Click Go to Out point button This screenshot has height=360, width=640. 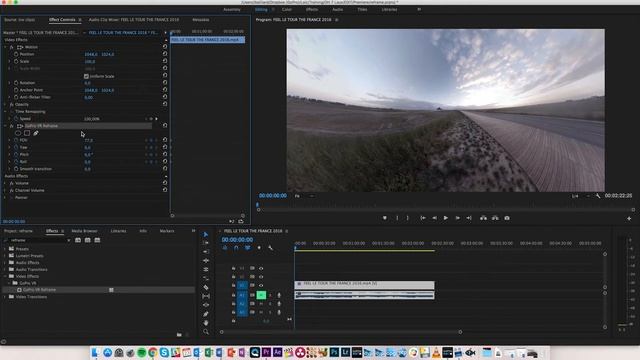click(x=469, y=218)
